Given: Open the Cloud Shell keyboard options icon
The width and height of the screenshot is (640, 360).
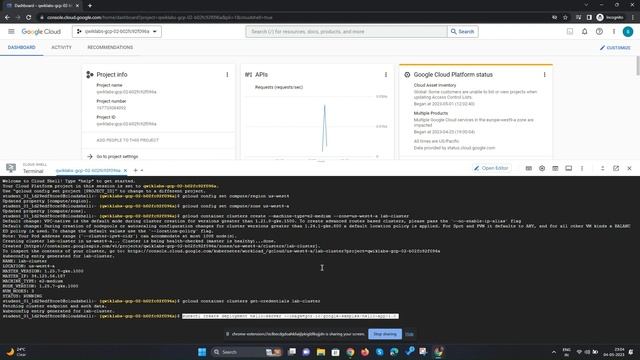Looking at the screenshot, I should (x=529, y=168).
